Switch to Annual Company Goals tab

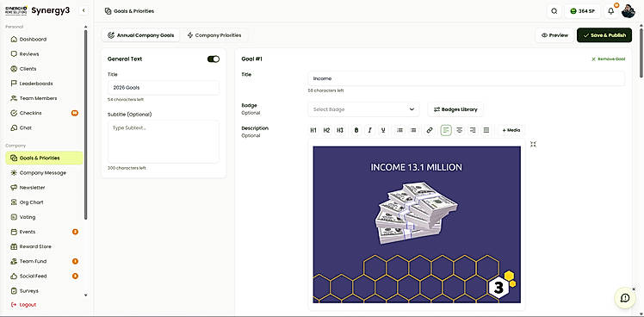141,35
